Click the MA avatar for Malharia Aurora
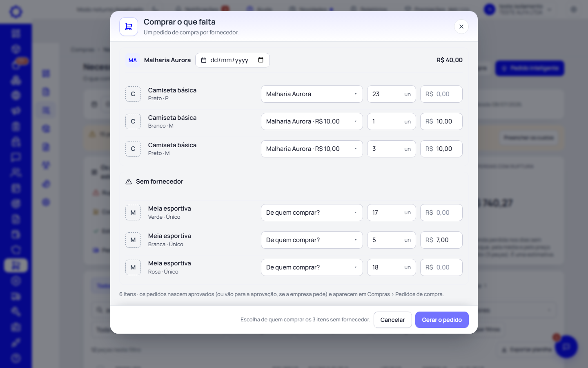Screen dimensions: 588x368 click(133, 60)
